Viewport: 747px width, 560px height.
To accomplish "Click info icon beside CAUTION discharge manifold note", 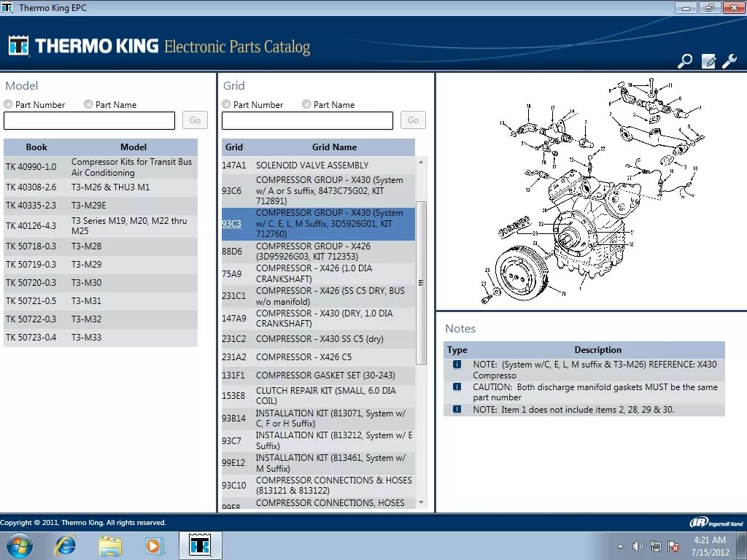I will coord(457,386).
